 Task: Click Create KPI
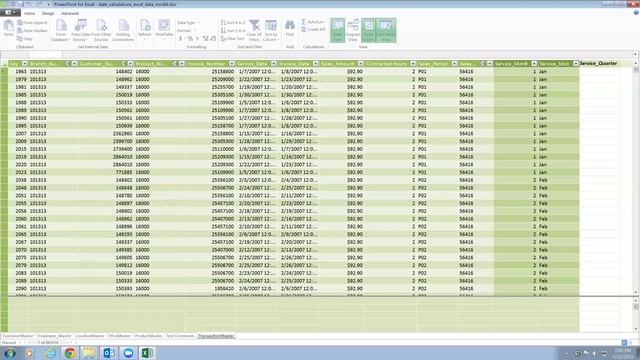pyautogui.click(x=313, y=29)
